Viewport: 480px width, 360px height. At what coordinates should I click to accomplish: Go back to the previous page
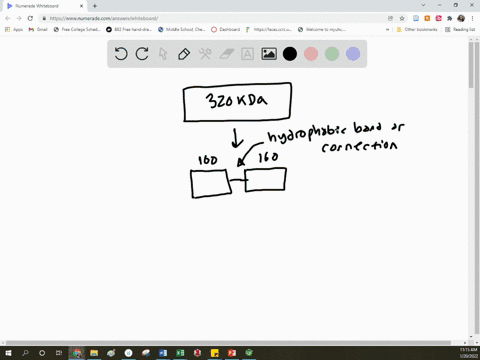tap(8, 18)
